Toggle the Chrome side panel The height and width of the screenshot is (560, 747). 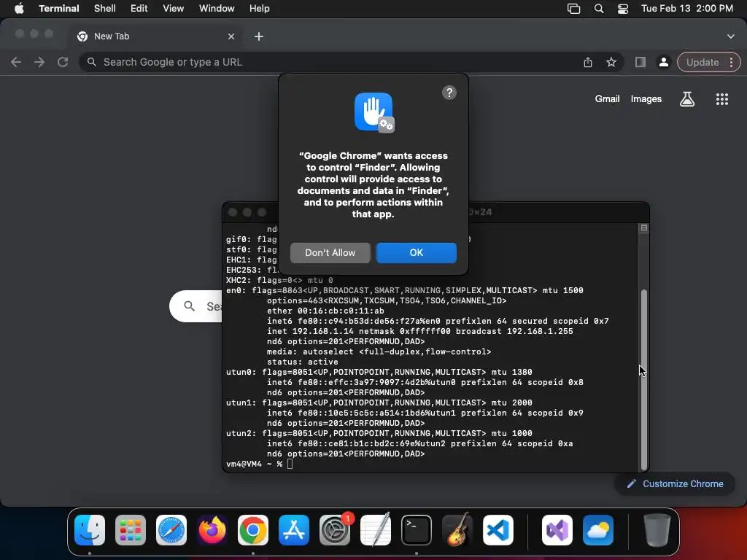click(x=640, y=62)
